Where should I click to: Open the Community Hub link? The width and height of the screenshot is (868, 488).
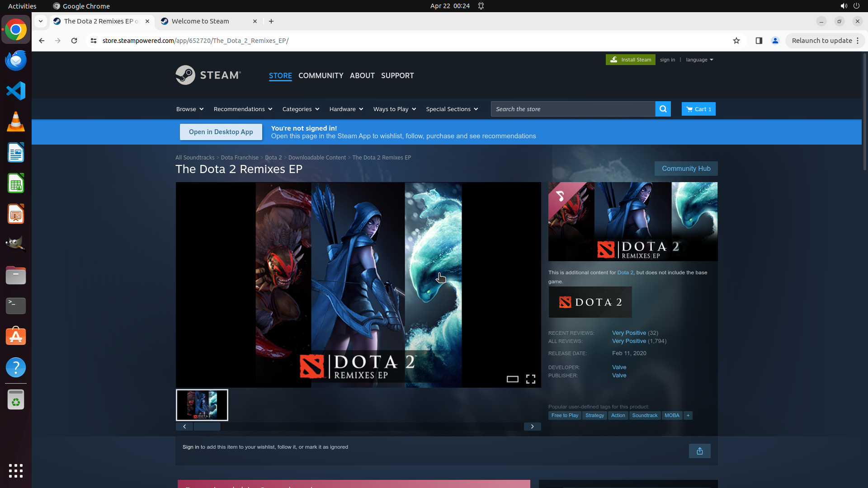point(686,169)
